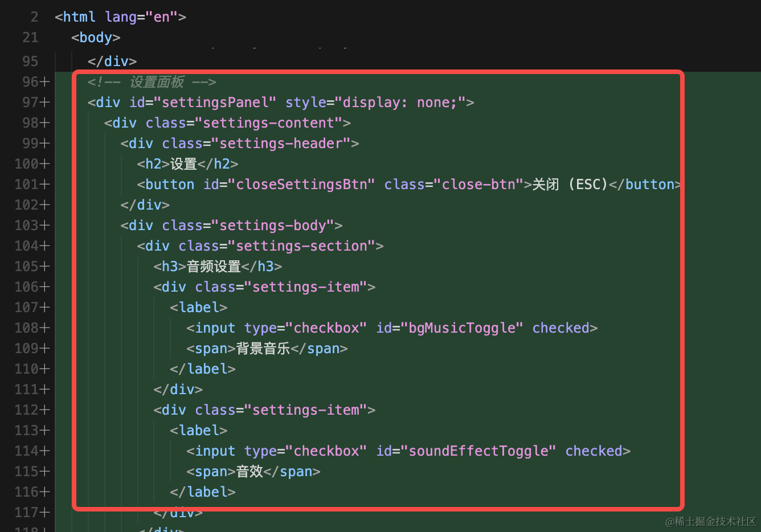Click the 'checkbox' type value on line 114
Image resolution: width=761 pixels, height=532 pixels.
[x=326, y=451]
